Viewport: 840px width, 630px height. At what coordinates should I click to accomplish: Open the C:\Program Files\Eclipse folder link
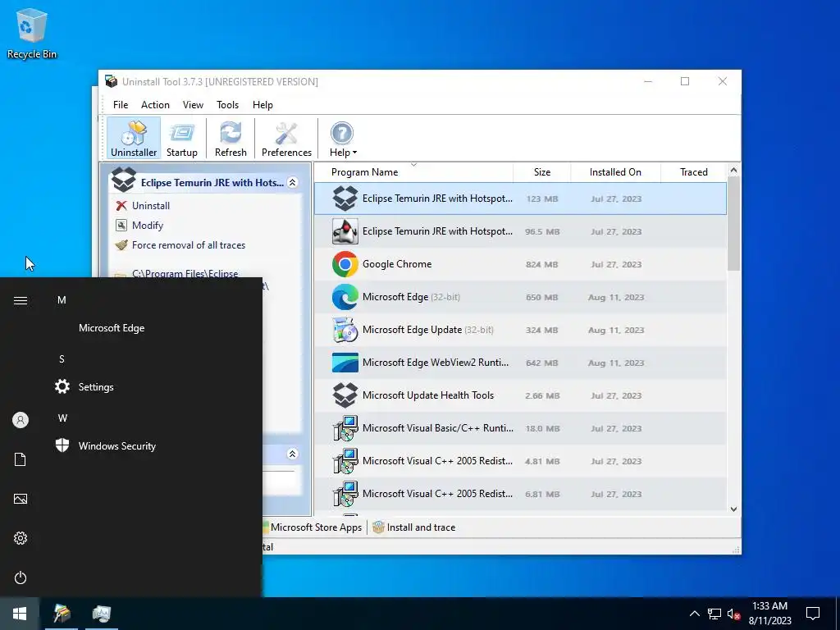(185, 273)
